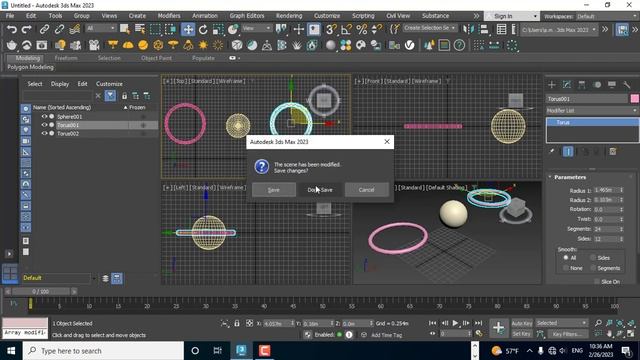
Task: Open the Graph Editors menu
Action: coord(247,16)
